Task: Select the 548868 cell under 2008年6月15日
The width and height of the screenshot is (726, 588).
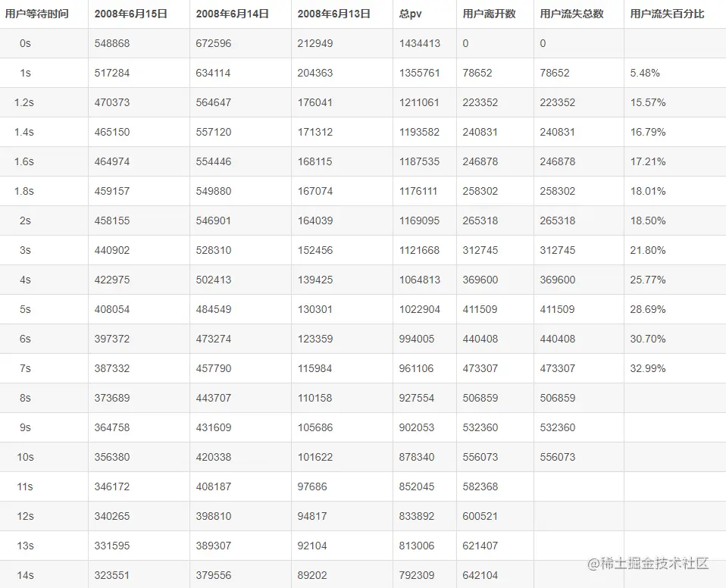Action: click(112, 44)
